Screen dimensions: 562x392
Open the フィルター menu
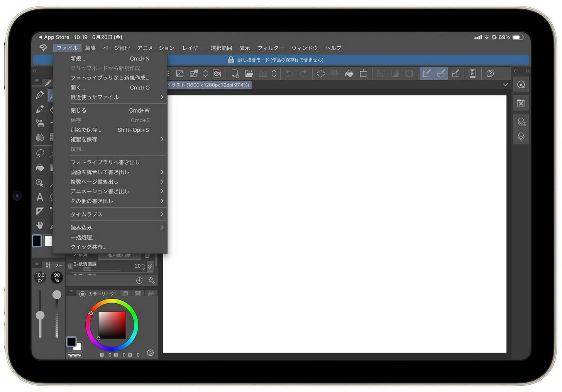[271, 48]
